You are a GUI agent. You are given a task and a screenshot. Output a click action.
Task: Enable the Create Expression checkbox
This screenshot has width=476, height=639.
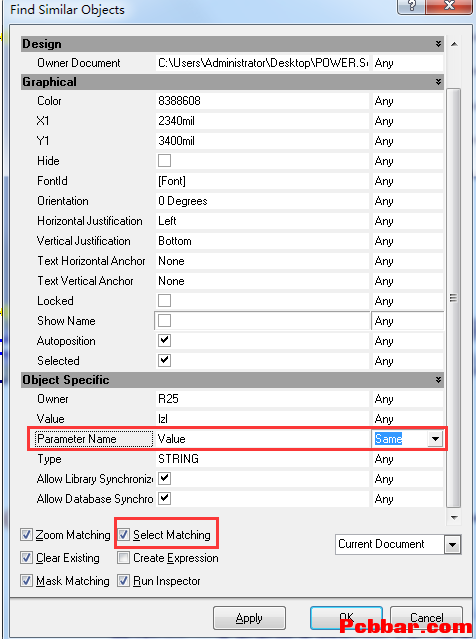pos(123,557)
